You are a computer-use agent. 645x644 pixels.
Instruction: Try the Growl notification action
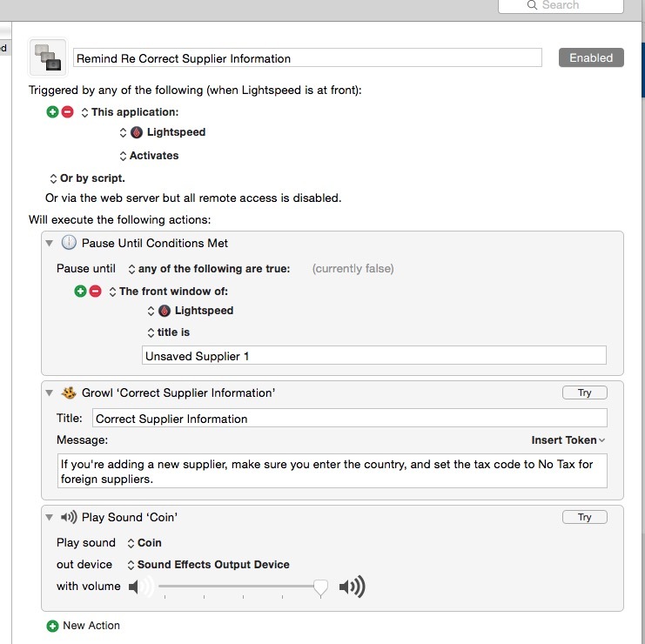pyautogui.click(x=585, y=392)
